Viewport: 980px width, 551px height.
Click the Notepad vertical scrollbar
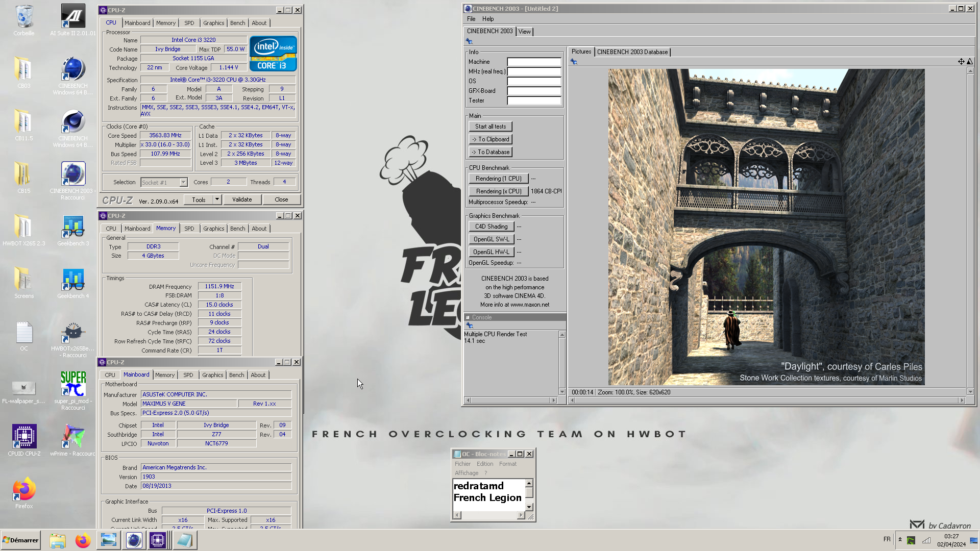tap(529, 495)
